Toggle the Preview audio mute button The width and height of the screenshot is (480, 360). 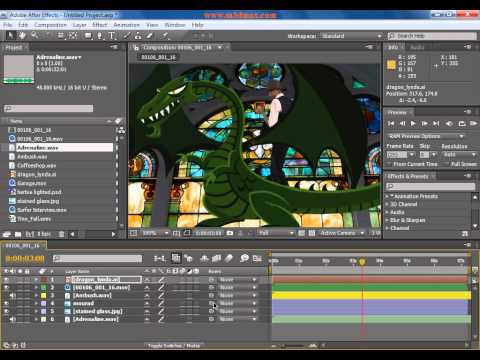tap(449, 124)
